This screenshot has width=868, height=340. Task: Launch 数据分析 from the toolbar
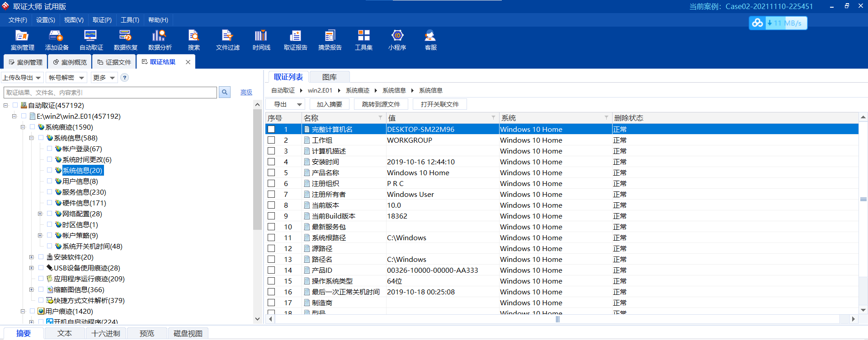tap(160, 40)
